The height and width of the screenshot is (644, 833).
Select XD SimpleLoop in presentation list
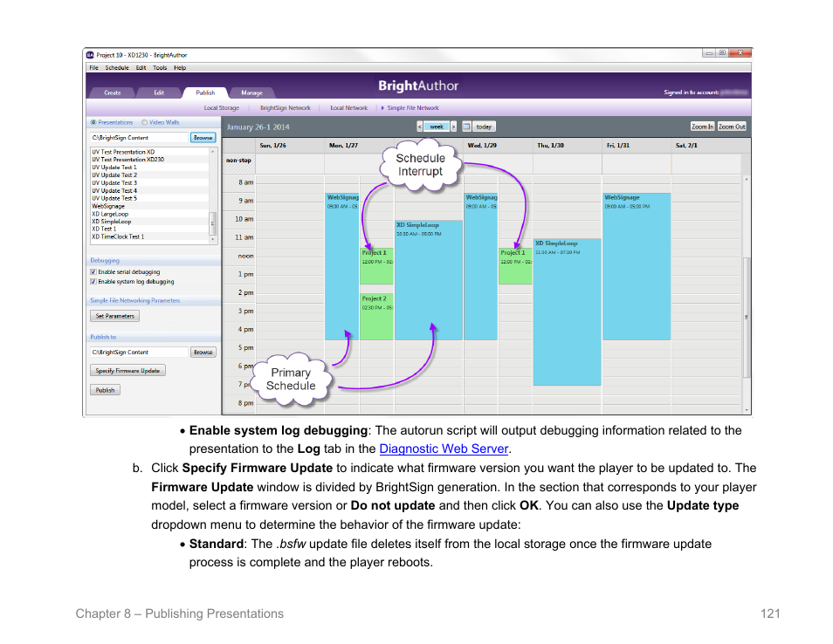pos(150,222)
